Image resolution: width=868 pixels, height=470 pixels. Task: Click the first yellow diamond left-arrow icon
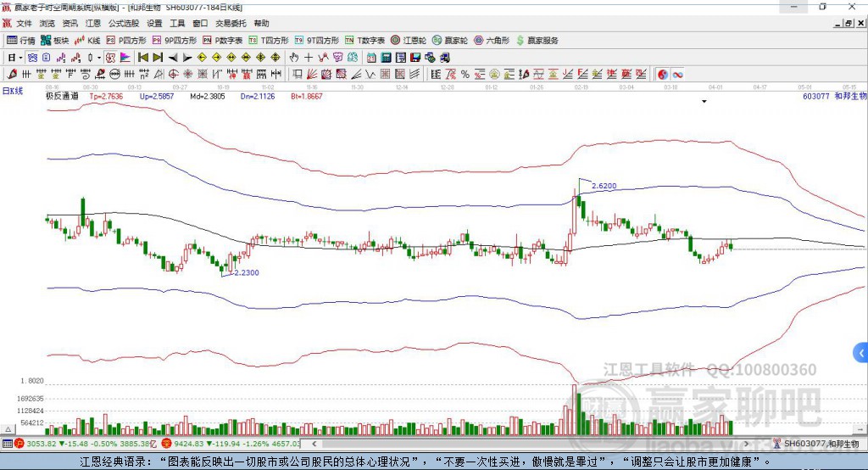(x=202, y=58)
